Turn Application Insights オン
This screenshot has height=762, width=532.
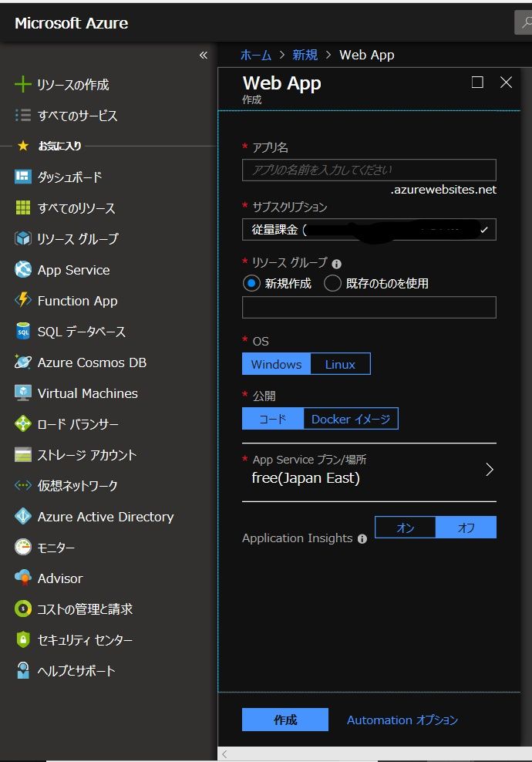(406, 528)
